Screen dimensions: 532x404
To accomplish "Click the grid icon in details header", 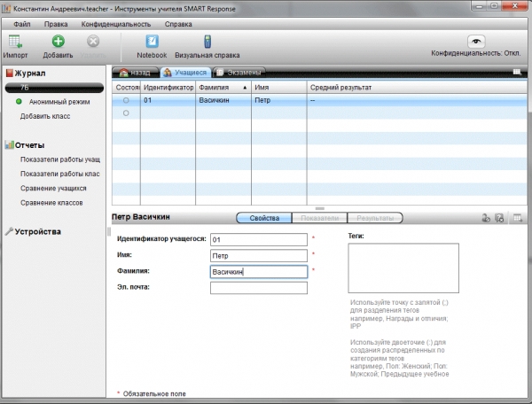I will 518,218.
